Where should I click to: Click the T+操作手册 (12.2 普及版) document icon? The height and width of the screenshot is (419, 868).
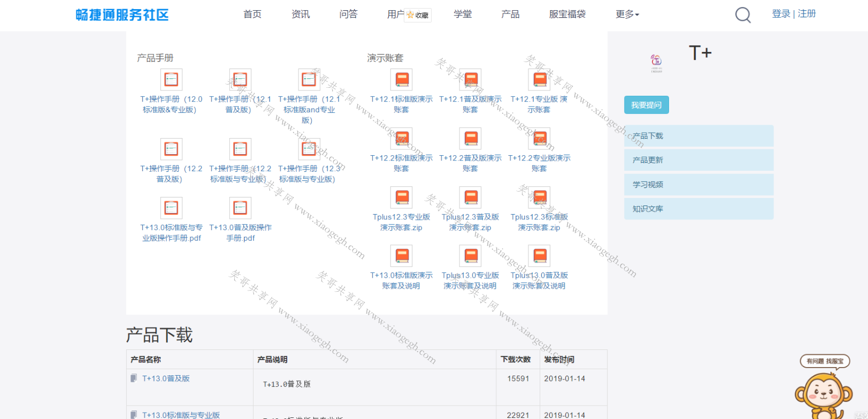171,149
